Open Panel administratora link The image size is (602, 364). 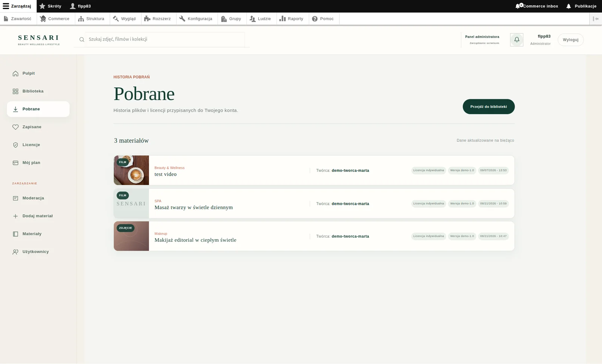click(482, 39)
